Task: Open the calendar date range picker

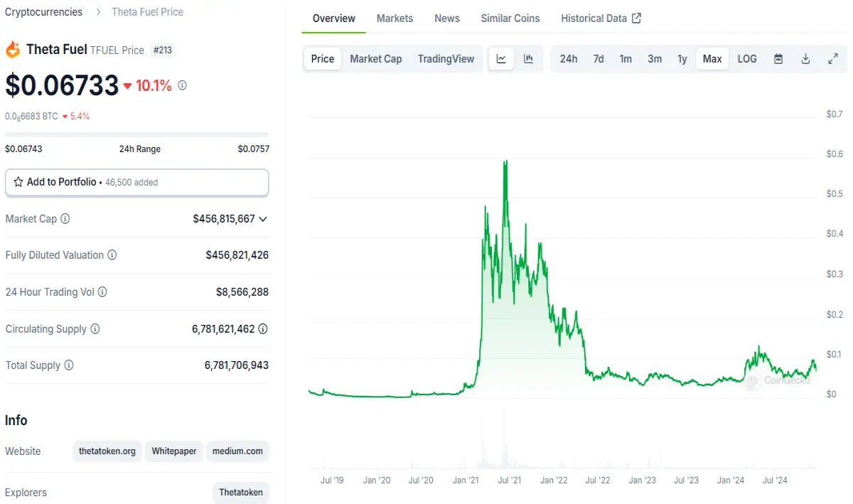Action: (778, 59)
